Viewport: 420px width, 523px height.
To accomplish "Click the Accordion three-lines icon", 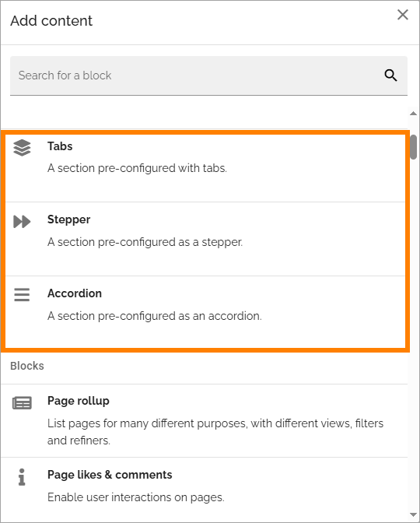I will point(22,295).
